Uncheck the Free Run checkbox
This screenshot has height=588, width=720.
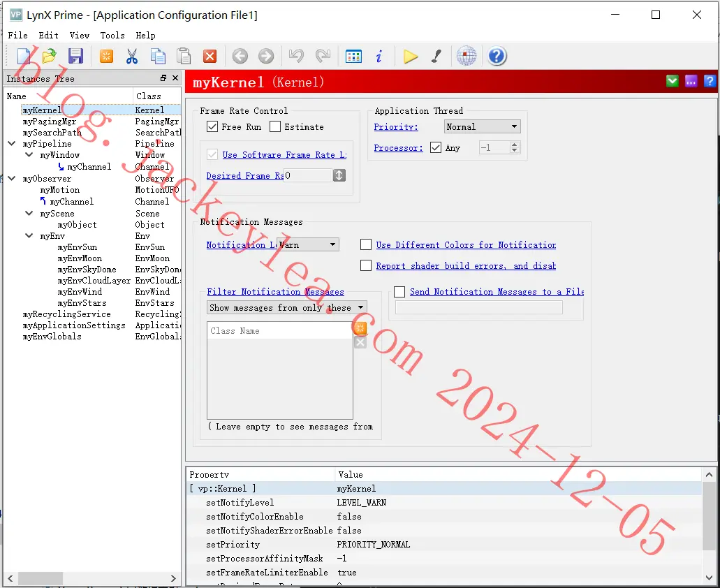point(212,126)
